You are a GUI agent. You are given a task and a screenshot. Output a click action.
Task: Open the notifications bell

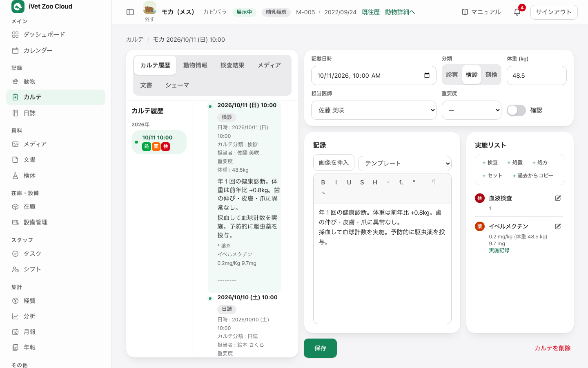tap(517, 12)
